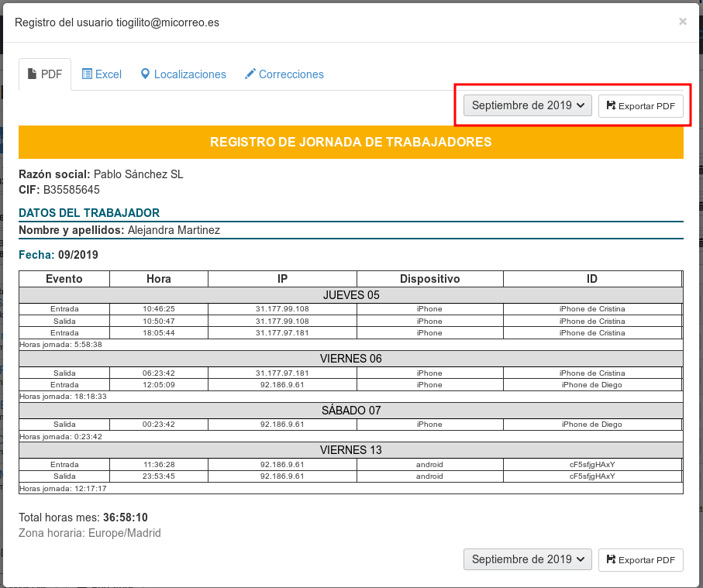Click the pencil icon beside Correcciones
The image size is (703, 588).
tap(250, 74)
